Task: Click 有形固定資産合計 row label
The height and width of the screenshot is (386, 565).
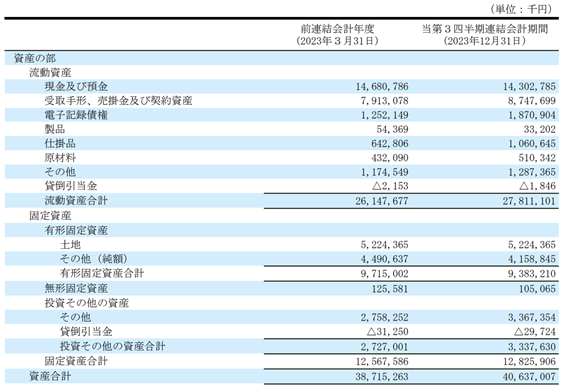Action: coord(102,273)
